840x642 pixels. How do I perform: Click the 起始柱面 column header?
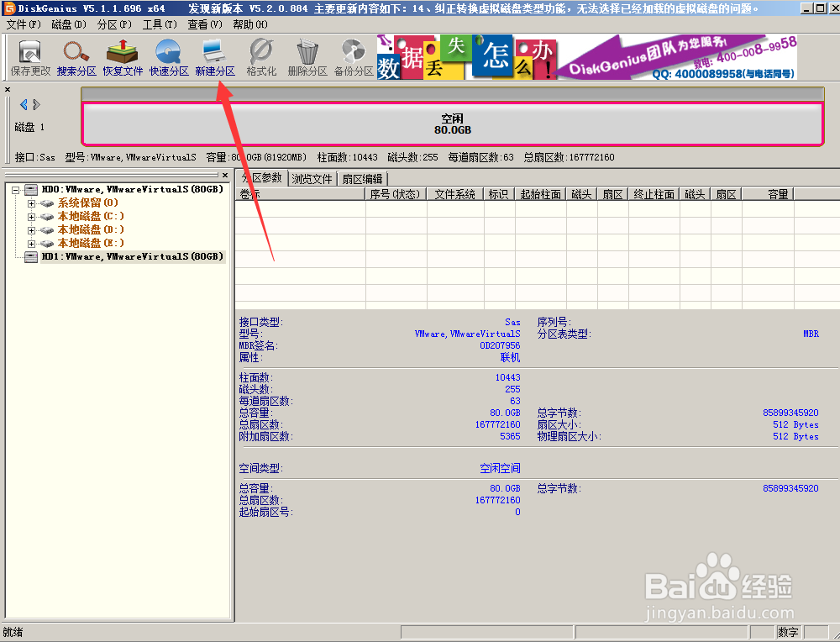(x=540, y=194)
